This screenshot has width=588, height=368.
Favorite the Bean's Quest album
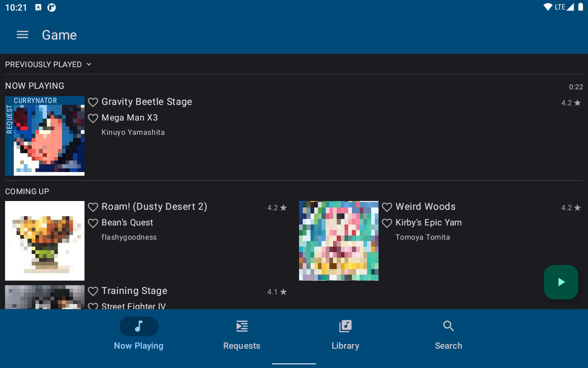pyautogui.click(x=93, y=223)
